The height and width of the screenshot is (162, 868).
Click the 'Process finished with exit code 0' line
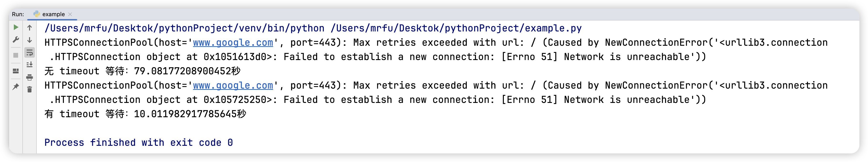[138, 143]
